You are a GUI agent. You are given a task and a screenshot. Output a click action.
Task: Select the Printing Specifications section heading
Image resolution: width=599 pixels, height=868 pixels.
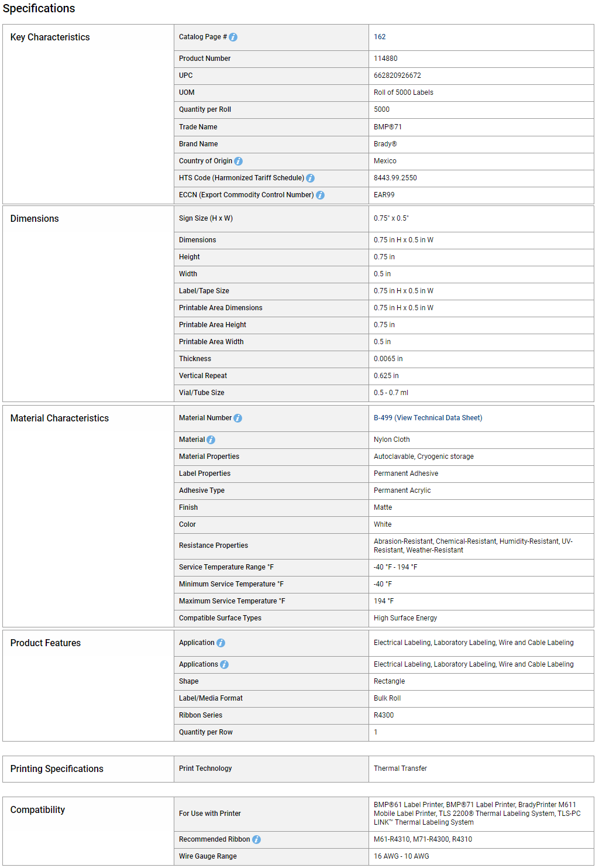tap(57, 768)
